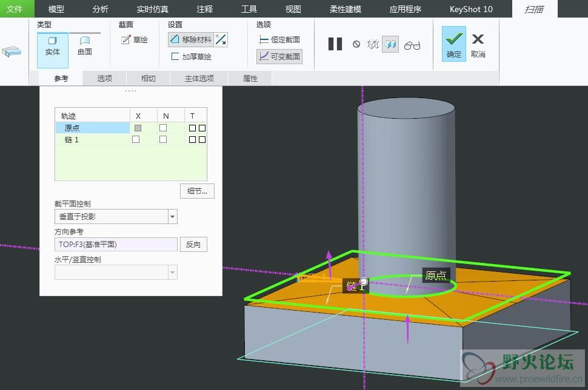This screenshot has height=390, width=588.
Task: Select the highlighted attached preview icon
Action: point(390,45)
